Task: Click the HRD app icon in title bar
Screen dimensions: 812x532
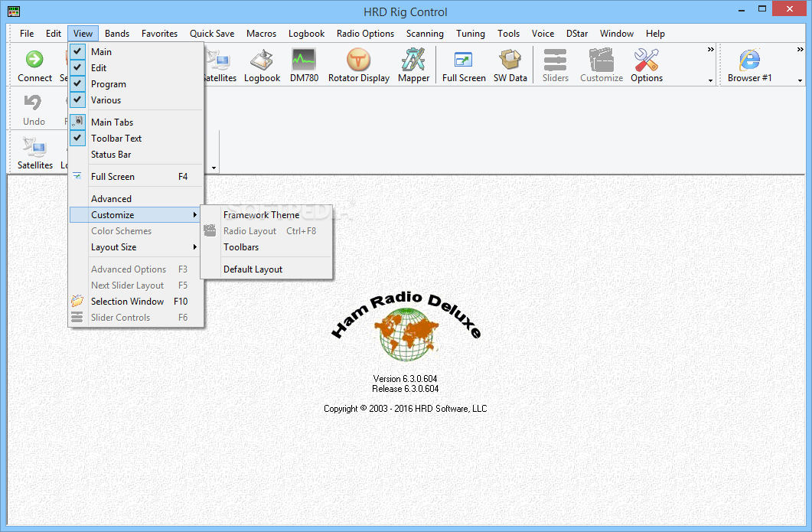Action: point(14,11)
